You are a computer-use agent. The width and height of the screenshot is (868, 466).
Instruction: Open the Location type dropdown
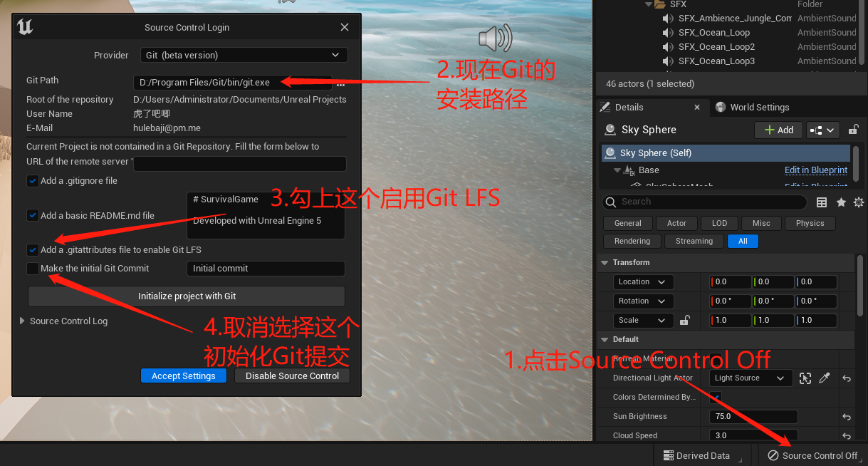643,282
